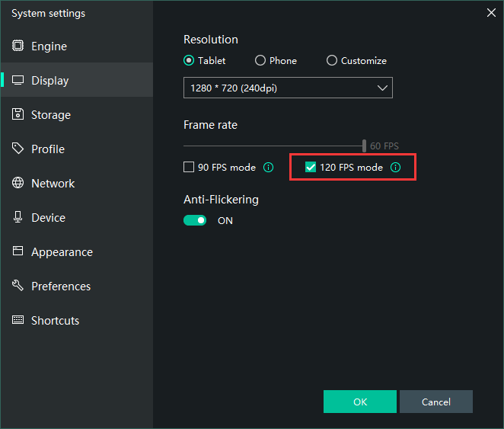The image size is (504, 429).
Task: Click the Appearance window icon
Action: click(18, 252)
